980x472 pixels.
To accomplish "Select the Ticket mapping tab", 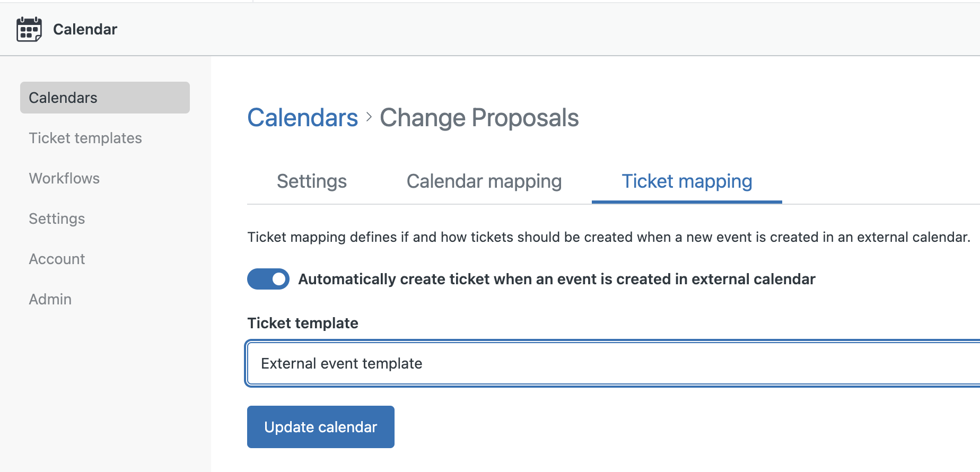I will pyautogui.click(x=686, y=181).
